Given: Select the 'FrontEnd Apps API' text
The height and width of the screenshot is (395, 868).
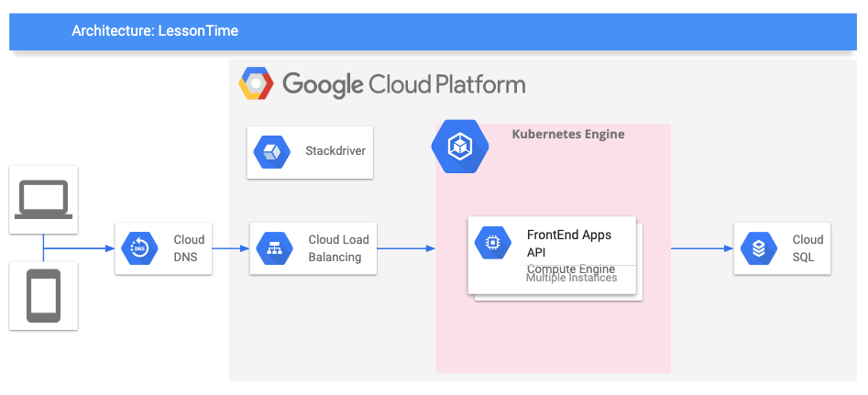Looking at the screenshot, I should tap(568, 243).
